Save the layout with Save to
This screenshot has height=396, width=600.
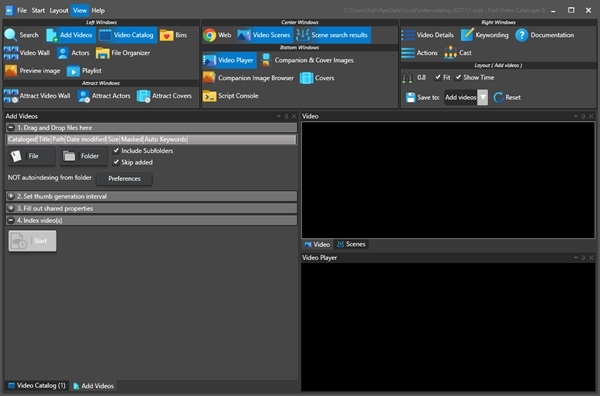click(x=422, y=98)
